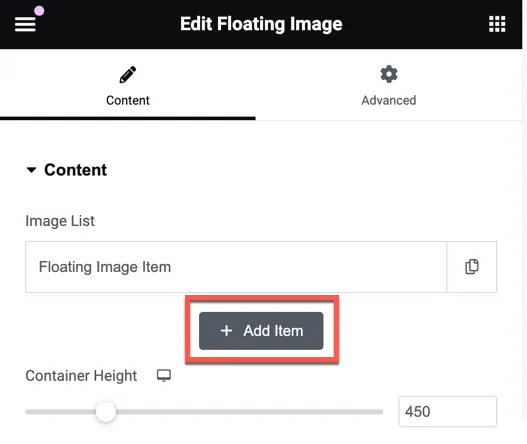Viewport: 527px width, 444px height.
Task: Click the pencil Content icon
Action: pos(128,74)
